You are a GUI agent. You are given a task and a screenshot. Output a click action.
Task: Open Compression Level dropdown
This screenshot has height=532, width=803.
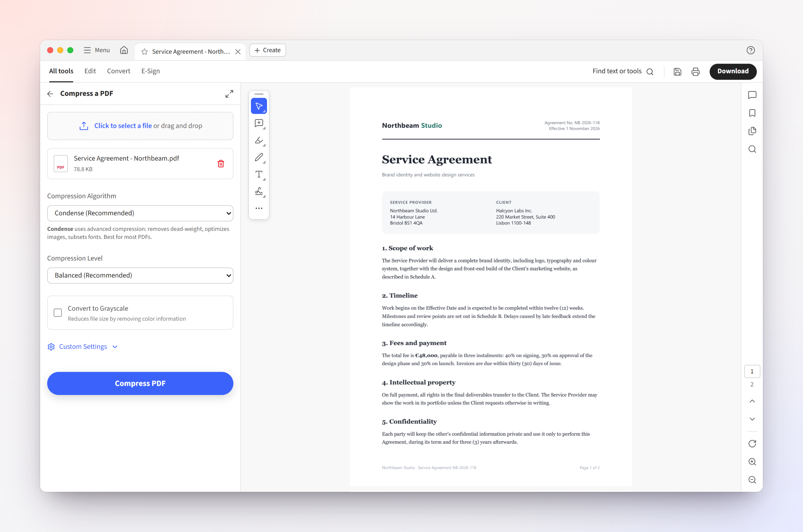tap(140, 275)
